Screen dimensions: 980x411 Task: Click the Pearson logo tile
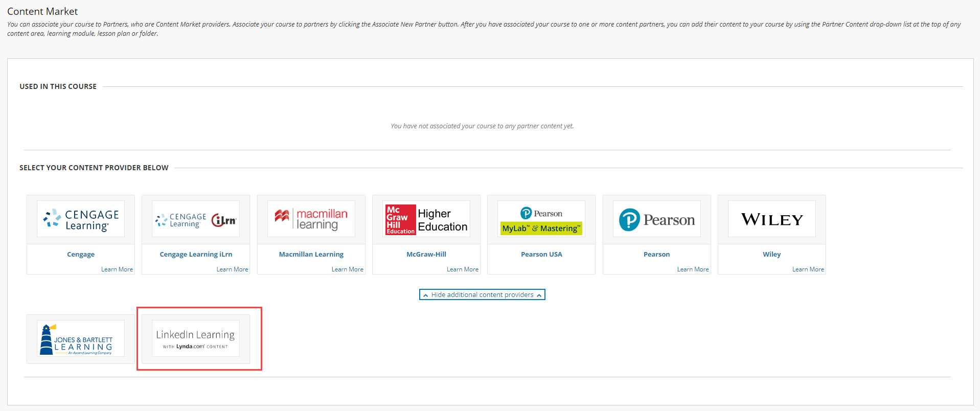657,219
